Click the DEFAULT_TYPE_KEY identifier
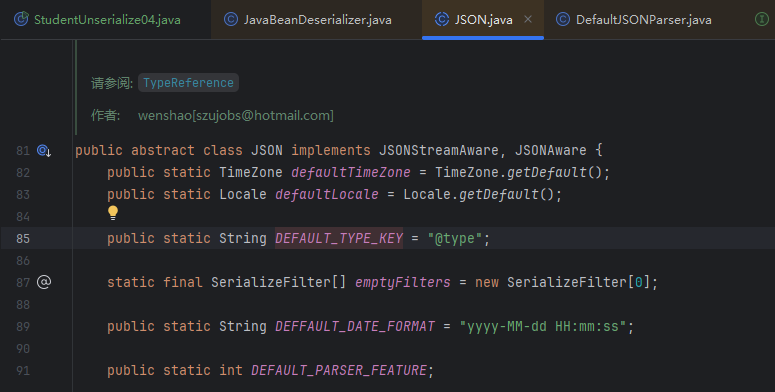 [339, 238]
